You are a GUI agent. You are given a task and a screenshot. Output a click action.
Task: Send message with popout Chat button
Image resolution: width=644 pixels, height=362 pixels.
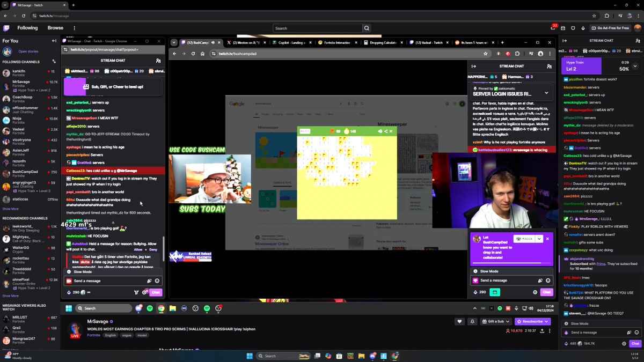156,292
